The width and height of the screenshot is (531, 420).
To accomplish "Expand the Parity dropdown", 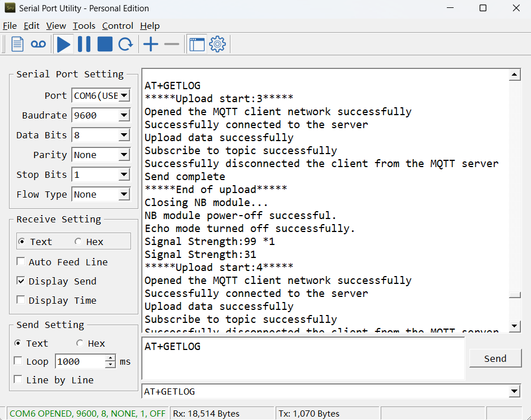I will 124,155.
